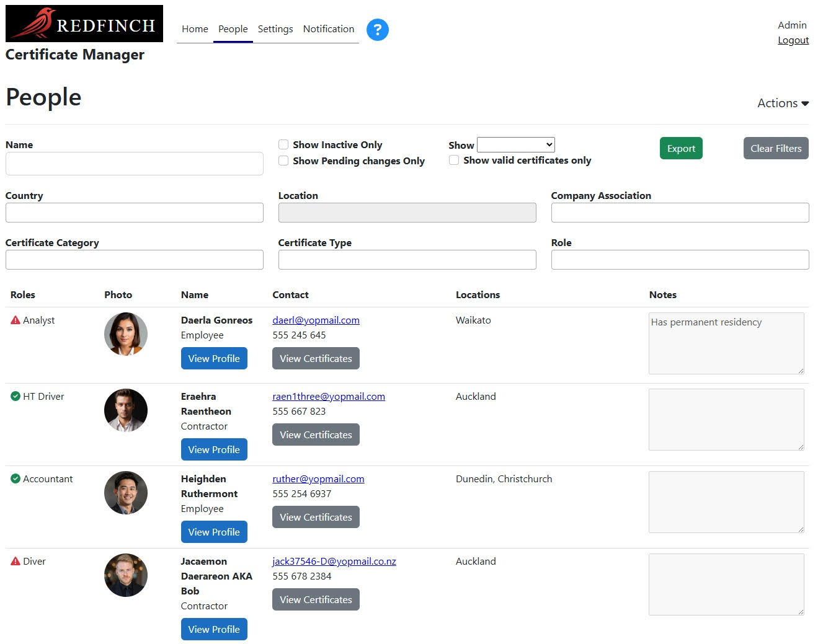Open the Notification page

[x=328, y=29]
